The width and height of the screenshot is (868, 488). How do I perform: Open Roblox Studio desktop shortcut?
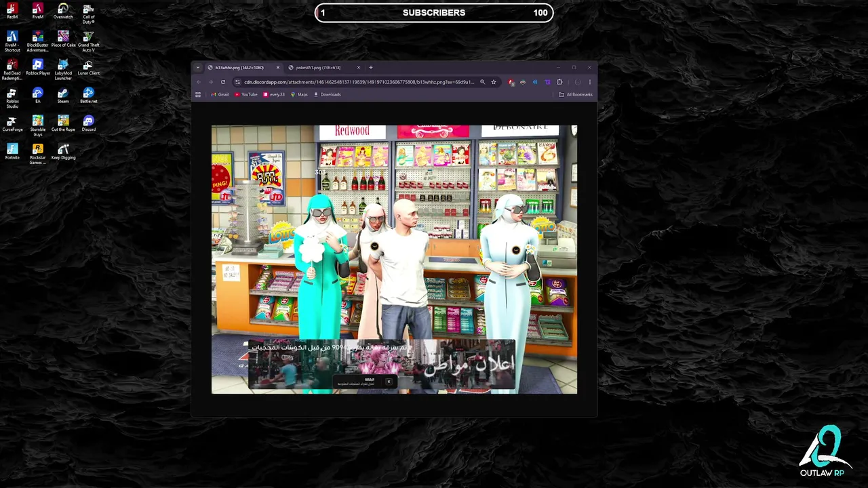[x=12, y=98]
